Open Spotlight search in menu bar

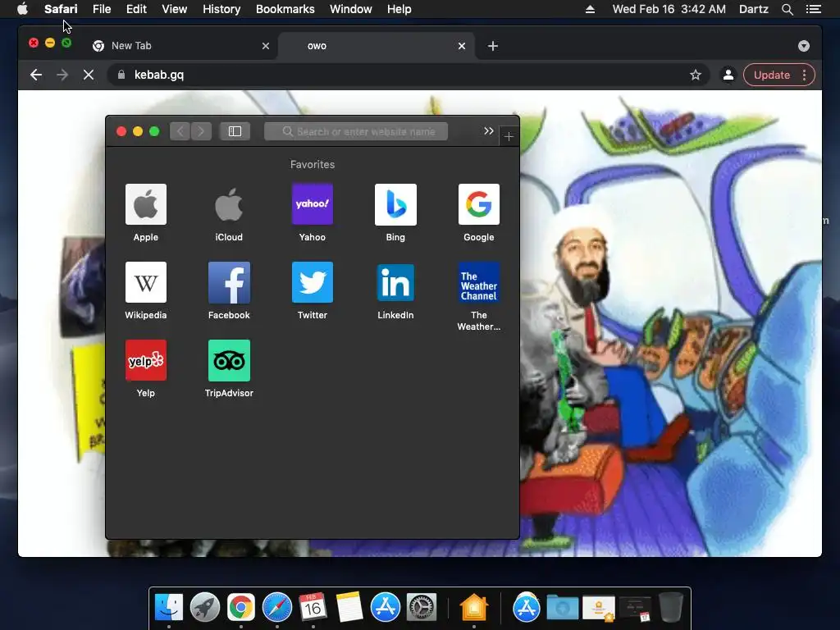tap(787, 9)
